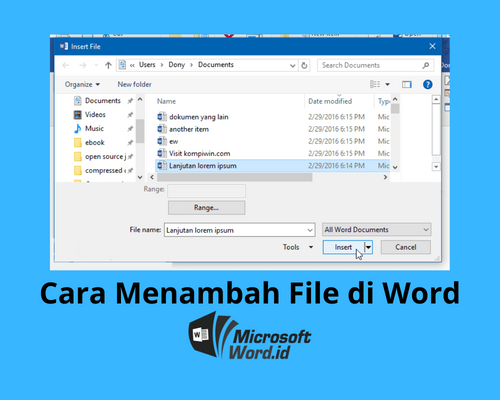Screen dimensions: 500x400
Task: Open All Word Documents file type dropdown
Action: point(377,230)
